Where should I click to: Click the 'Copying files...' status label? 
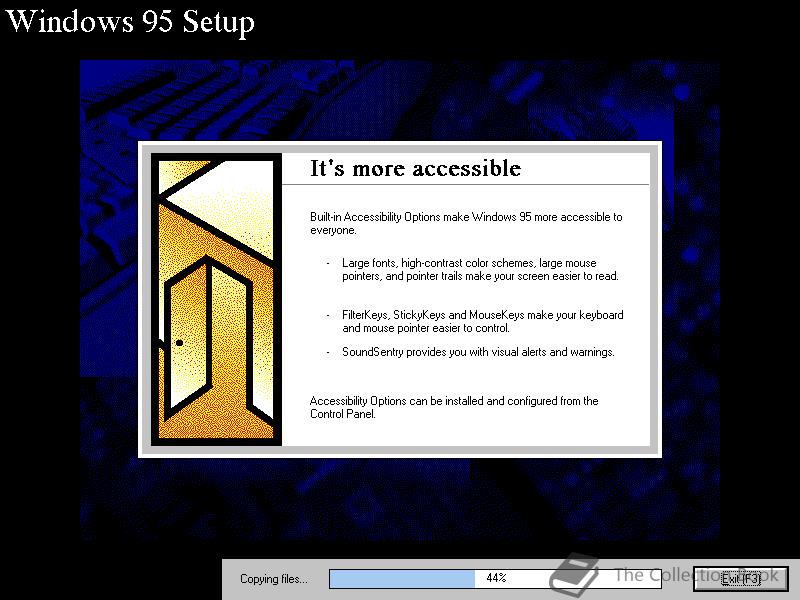(x=274, y=579)
